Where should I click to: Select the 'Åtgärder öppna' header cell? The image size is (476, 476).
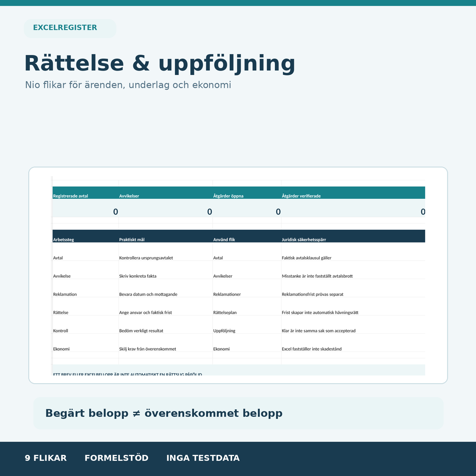pyautogui.click(x=247, y=193)
